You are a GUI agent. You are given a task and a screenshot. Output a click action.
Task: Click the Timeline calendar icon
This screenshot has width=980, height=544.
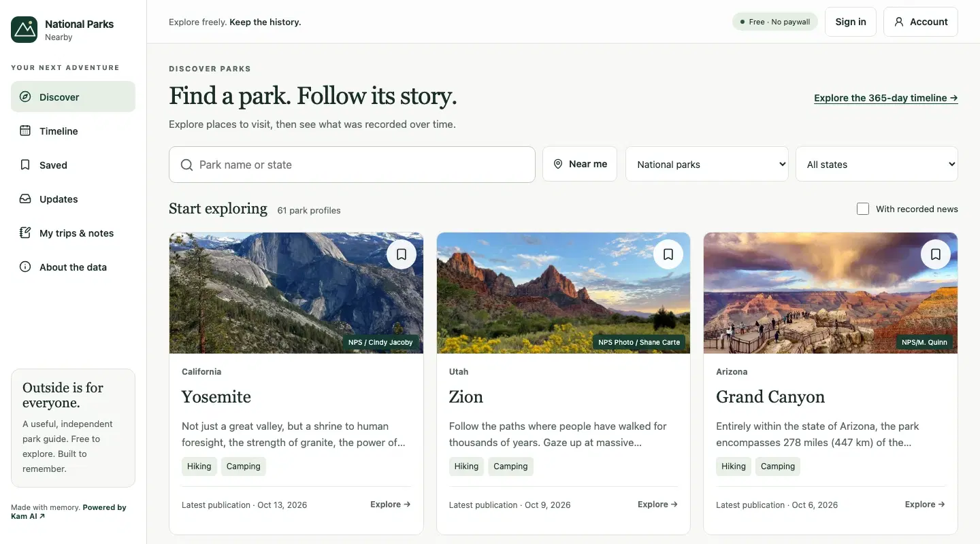(25, 131)
